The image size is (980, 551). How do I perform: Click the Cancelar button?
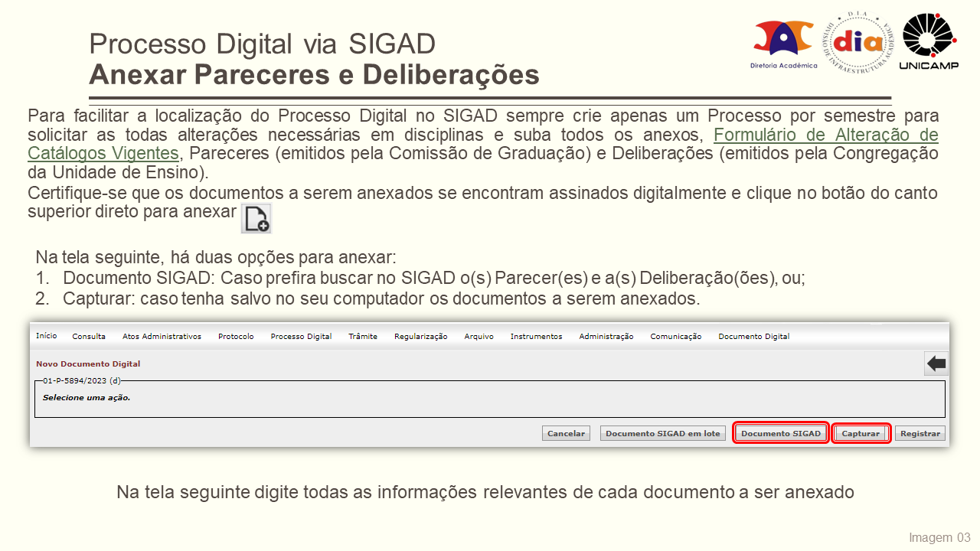(x=567, y=433)
